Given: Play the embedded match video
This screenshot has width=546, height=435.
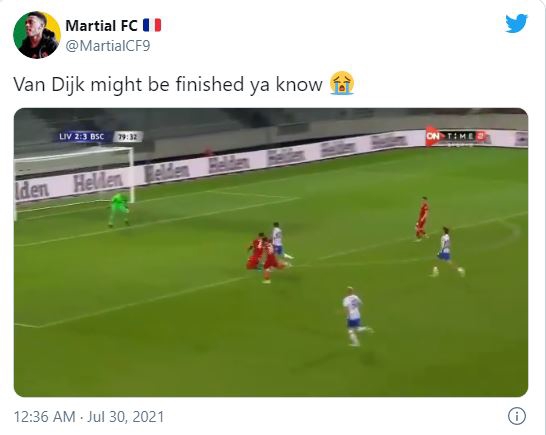Looking at the screenshot, I should (x=271, y=253).
